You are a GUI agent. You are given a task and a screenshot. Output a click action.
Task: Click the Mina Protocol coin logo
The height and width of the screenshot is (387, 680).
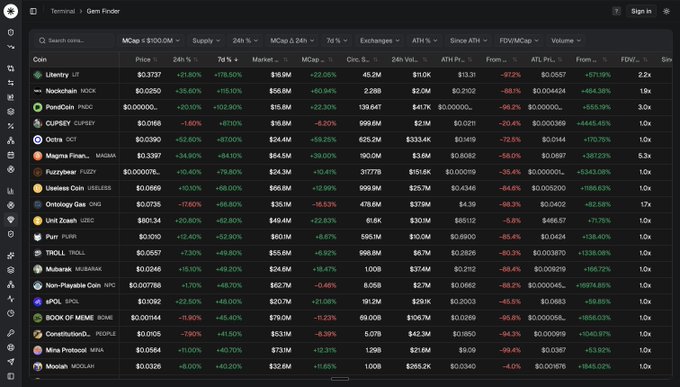[38, 350]
